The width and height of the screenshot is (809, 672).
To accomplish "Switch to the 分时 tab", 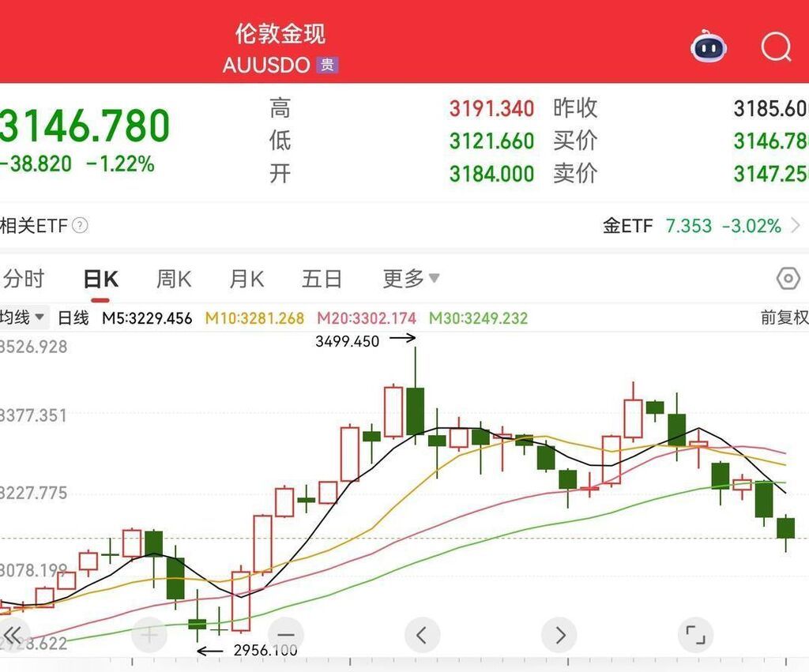I will click(24, 279).
